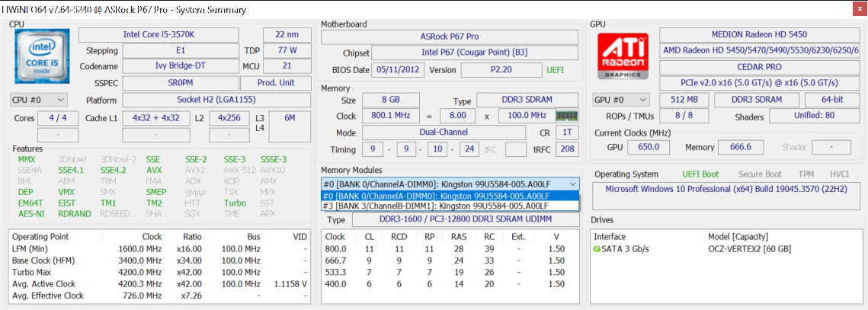This screenshot has height=310, width=868.
Task: Click the 64-bit memory bus field
Action: (831, 101)
